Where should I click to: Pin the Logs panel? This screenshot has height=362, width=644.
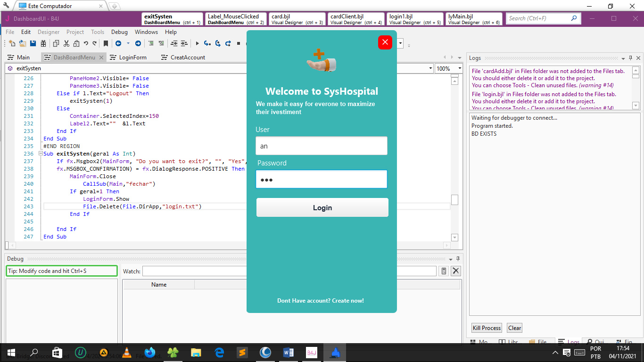coord(631,58)
